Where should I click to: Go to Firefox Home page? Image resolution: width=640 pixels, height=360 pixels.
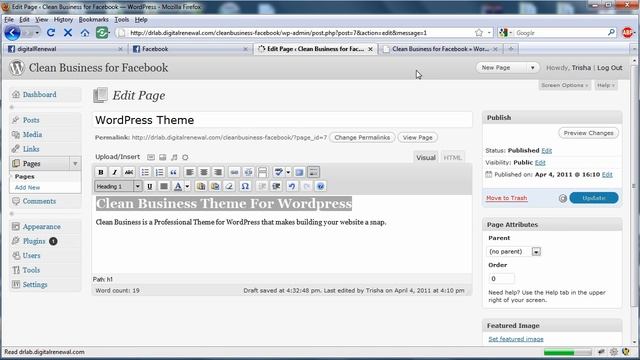point(85,33)
